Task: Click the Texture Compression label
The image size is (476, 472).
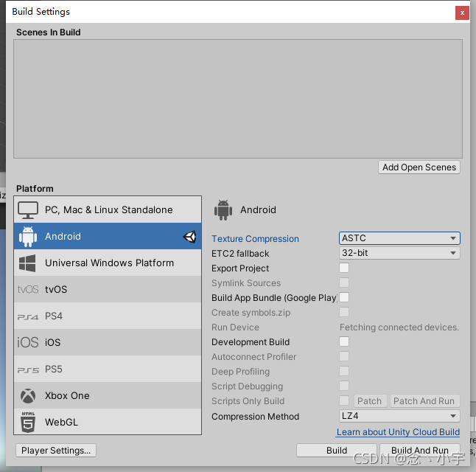Action: click(255, 239)
